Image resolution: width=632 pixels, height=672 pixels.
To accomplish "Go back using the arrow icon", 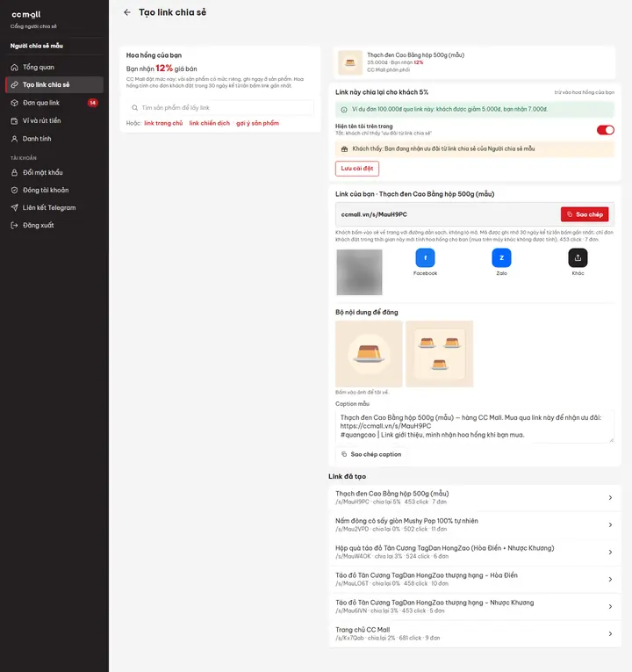I will (126, 12).
